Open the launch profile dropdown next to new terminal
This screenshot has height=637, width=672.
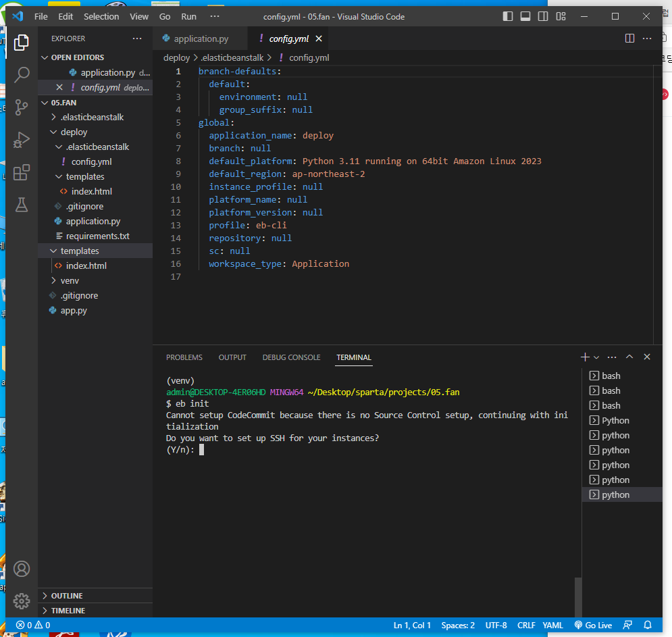pos(596,357)
